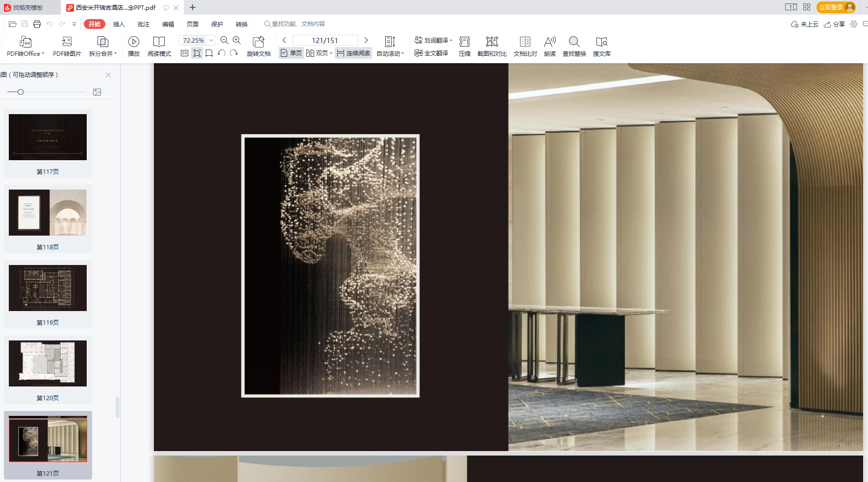Viewport: 868px width, 482px height.
Task: Select fit width view icon
Action: coord(209,53)
